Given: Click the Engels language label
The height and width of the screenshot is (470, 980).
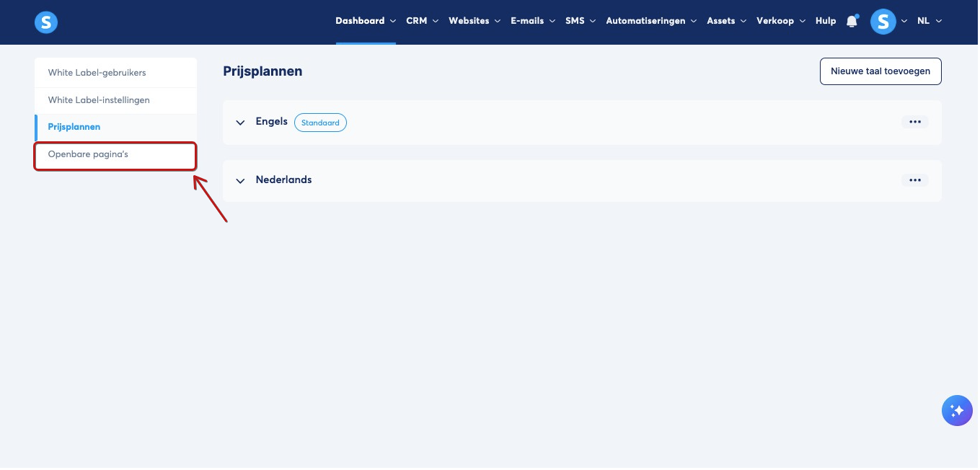Looking at the screenshot, I should click(272, 122).
